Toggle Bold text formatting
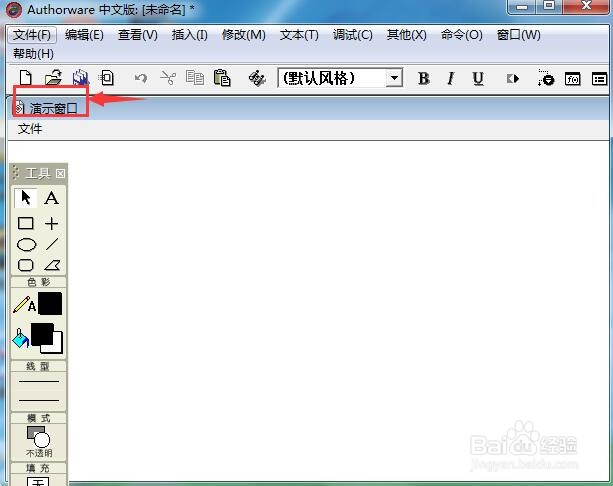613x486 pixels. point(424,79)
